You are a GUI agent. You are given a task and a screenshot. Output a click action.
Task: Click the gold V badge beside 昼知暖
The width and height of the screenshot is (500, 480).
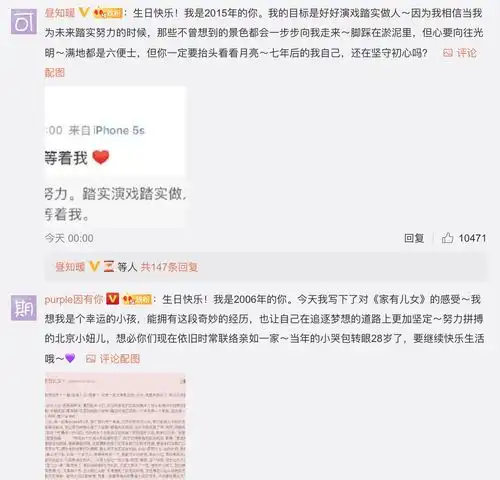click(84, 13)
